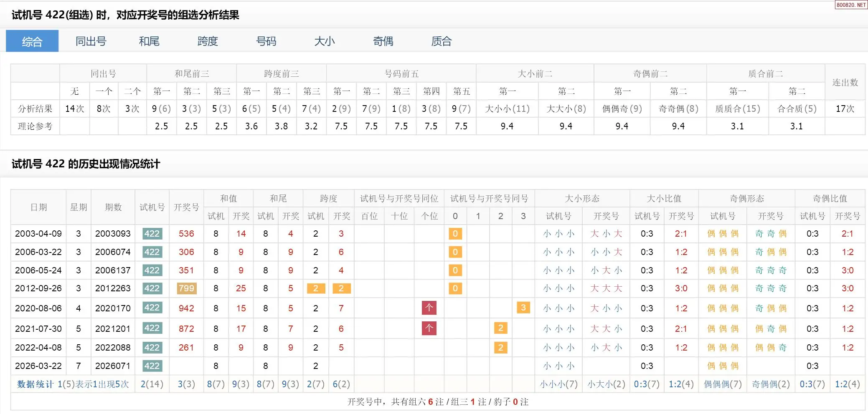Click the red 个 badge in row 2021201

coord(429,328)
